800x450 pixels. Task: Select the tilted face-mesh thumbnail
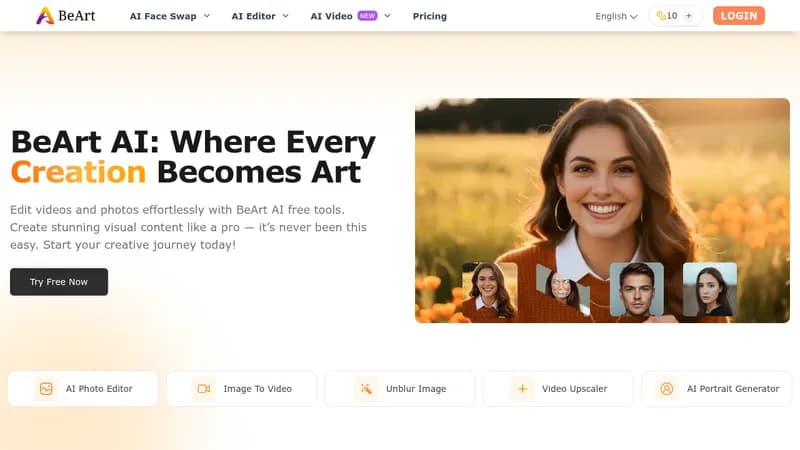[562, 290]
